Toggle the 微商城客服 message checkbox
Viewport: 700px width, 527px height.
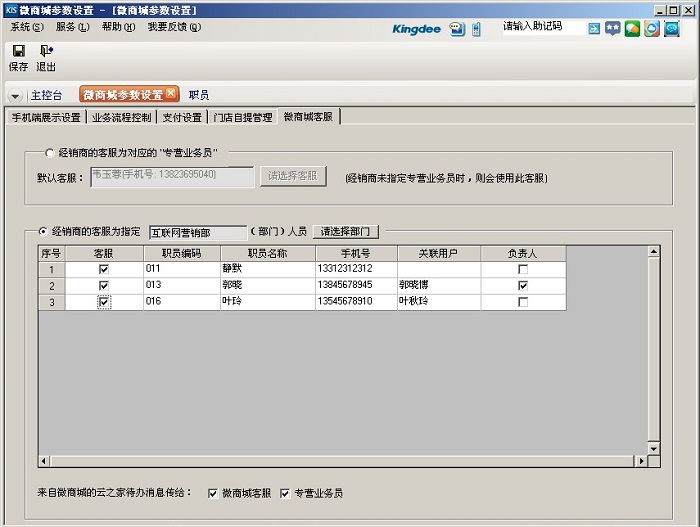click(213, 493)
